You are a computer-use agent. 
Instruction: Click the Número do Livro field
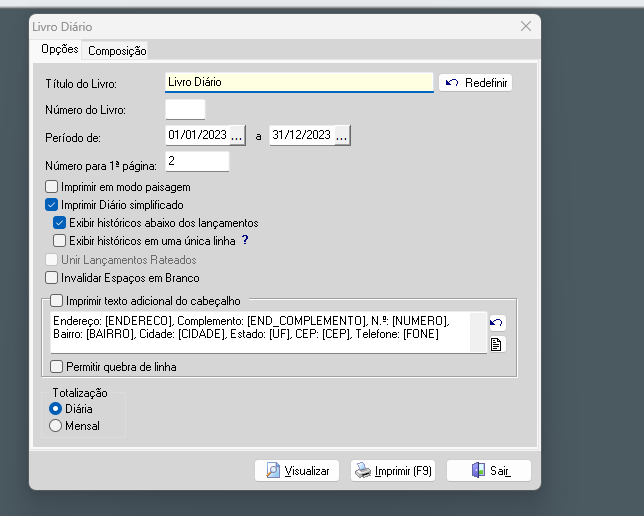185,109
